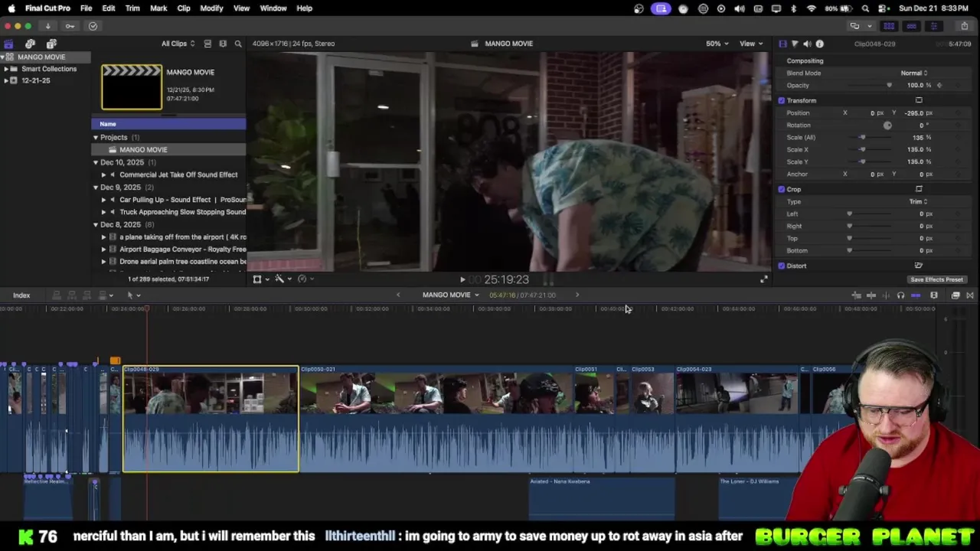Viewport: 980px width, 551px height.
Task: Open the video inspector tab icon
Action: click(782, 44)
